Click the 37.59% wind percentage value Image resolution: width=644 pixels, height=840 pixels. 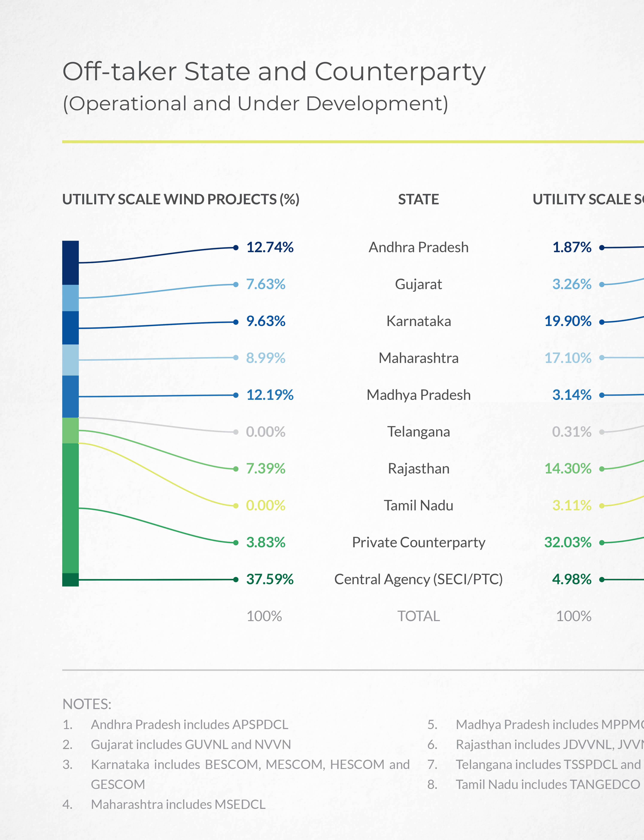270,579
